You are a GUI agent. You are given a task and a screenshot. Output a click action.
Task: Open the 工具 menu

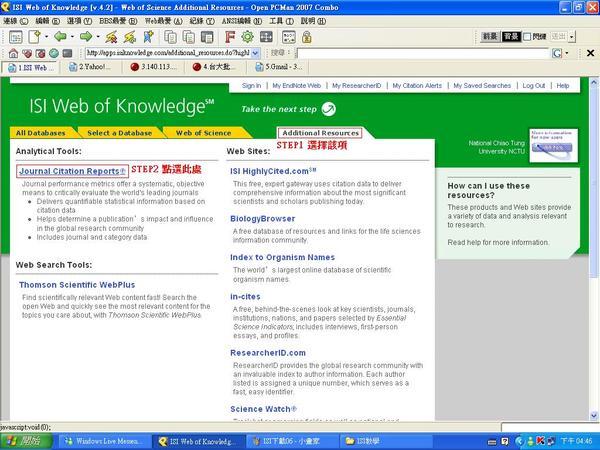coord(281,21)
